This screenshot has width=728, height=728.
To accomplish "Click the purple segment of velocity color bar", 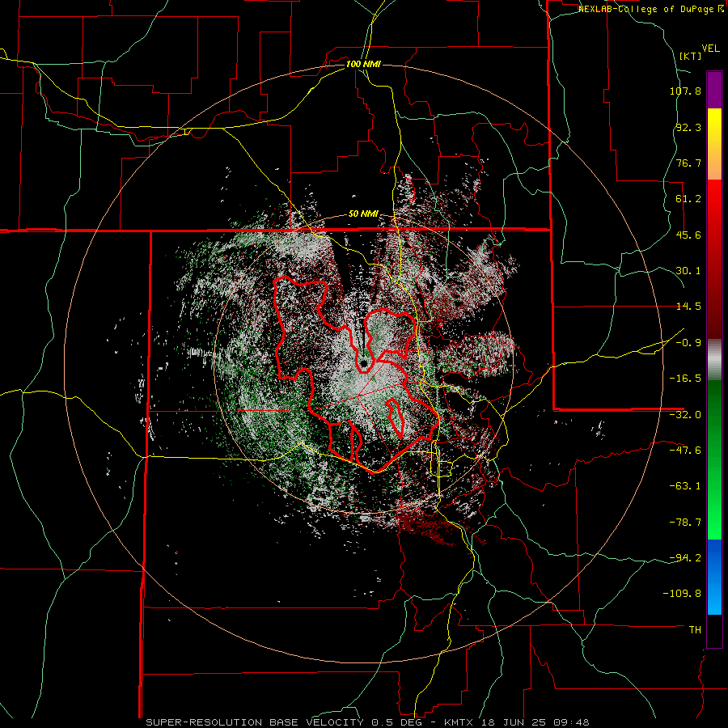I will tap(714, 90).
